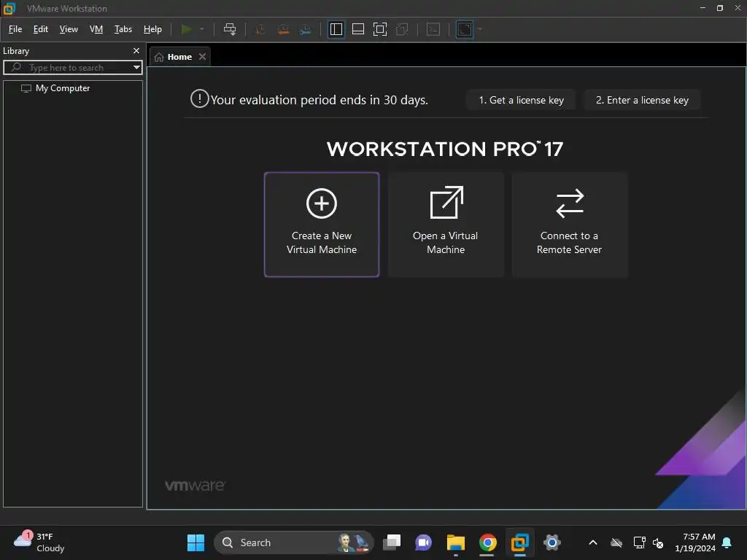This screenshot has height=560, width=747.
Task: Click the magnifier icon in library search
Action: tap(16, 67)
